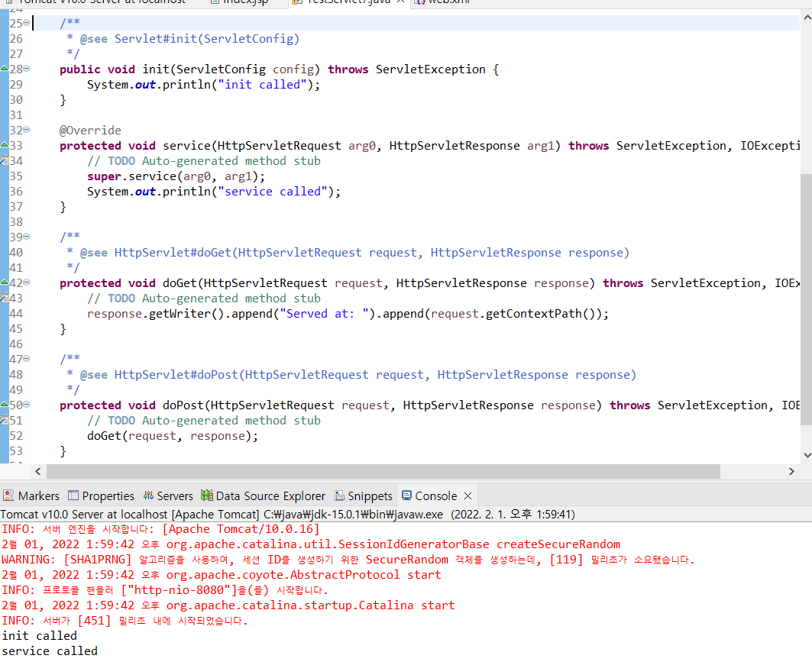Collapse the Javadoc comment at line 39
Screen dimensions: 812x665
click(27, 237)
